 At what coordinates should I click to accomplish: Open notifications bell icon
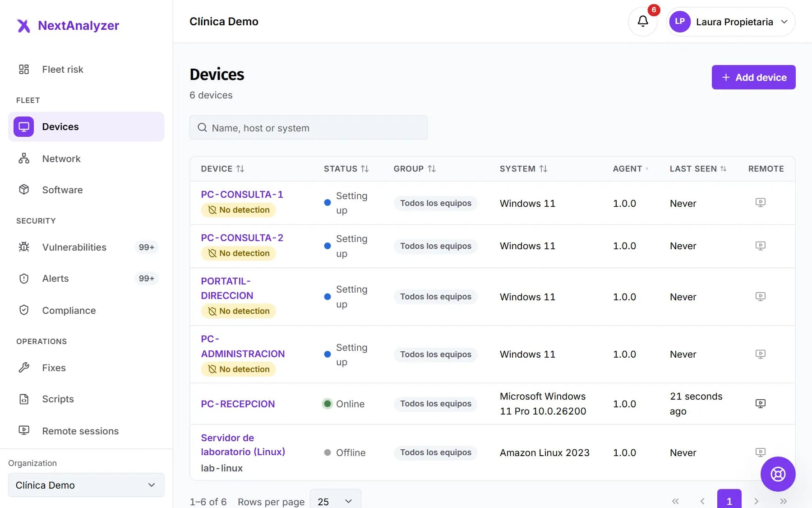pos(643,21)
